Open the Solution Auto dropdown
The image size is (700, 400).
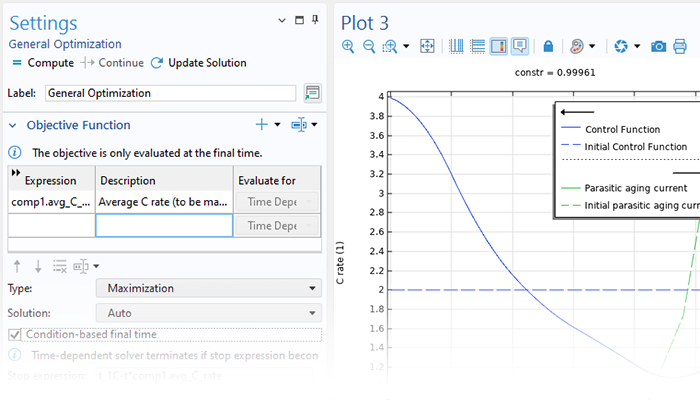(208, 313)
